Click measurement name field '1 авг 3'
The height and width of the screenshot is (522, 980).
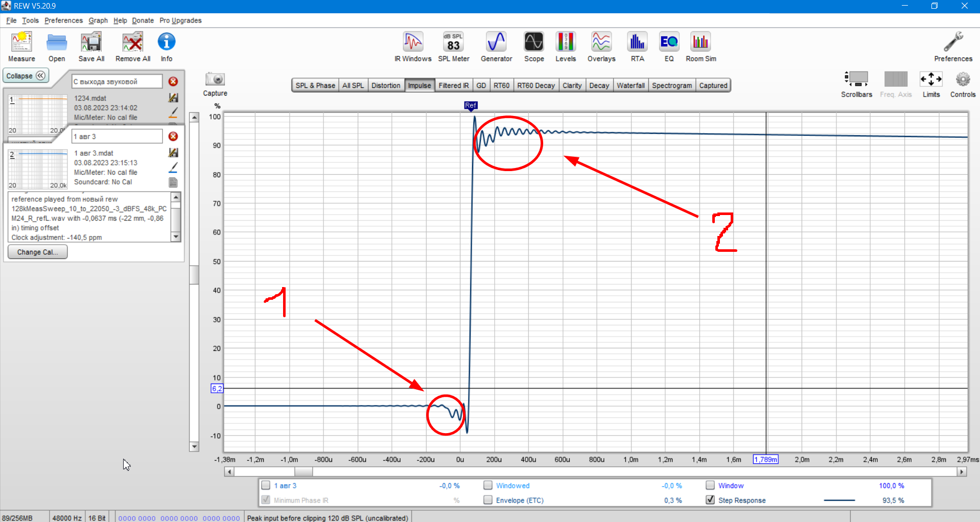pyautogui.click(x=117, y=136)
